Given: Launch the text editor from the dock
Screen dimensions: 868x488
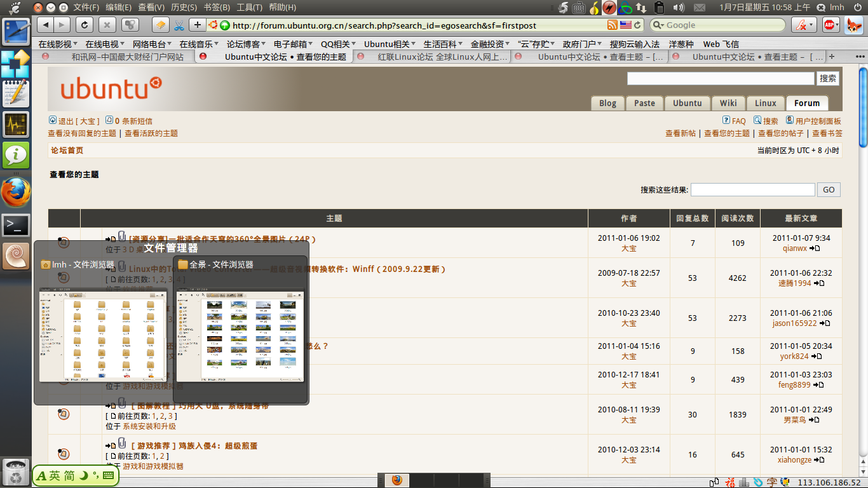Looking at the screenshot, I should [x=16, y=93].
